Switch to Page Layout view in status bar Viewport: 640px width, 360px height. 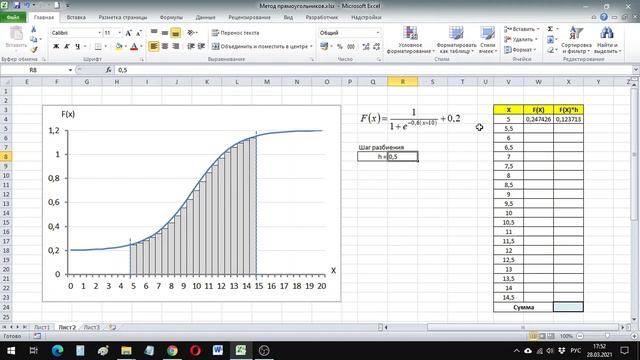click(x=542, y=336)
